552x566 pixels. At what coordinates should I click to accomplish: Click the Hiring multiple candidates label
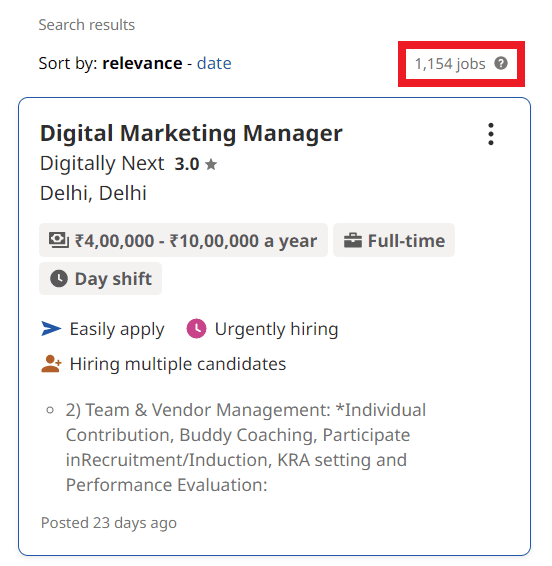coord(178,364)
